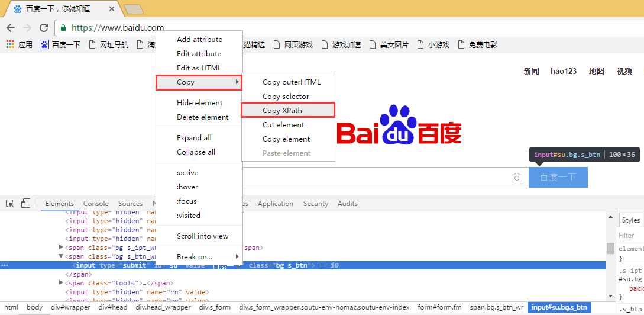Expand the span bg s_ipt_wr node
This screenshot has height=315, width=644.
pos(61,247)
